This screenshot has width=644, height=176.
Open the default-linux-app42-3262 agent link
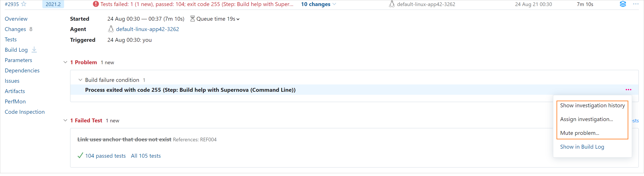147,29
